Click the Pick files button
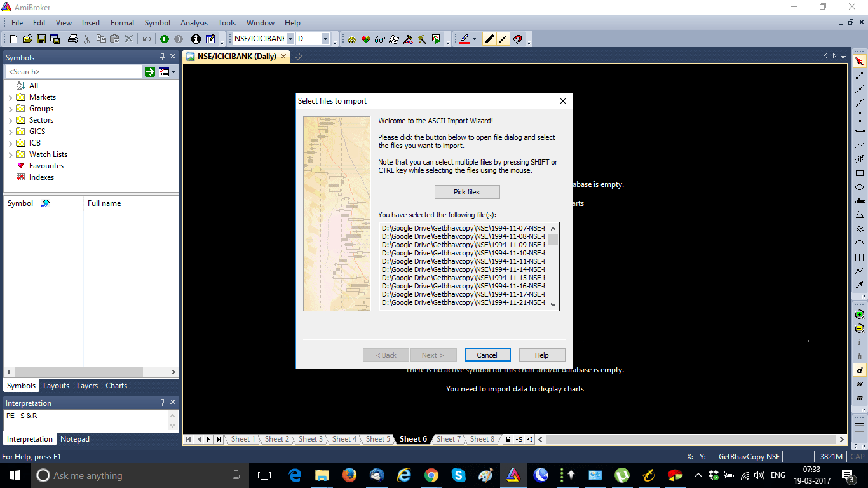 pos(467,192)
